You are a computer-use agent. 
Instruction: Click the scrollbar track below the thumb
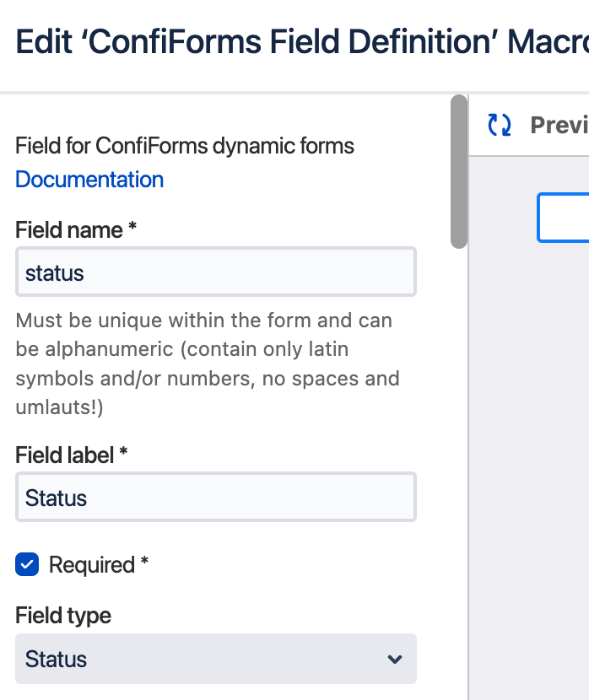point(458,464)
